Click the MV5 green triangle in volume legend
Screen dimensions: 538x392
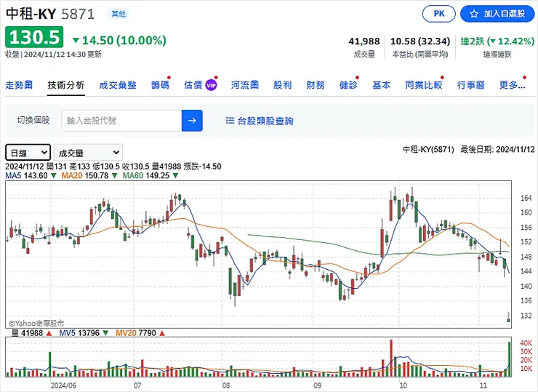pyautogui.click(x=105, y=333)
